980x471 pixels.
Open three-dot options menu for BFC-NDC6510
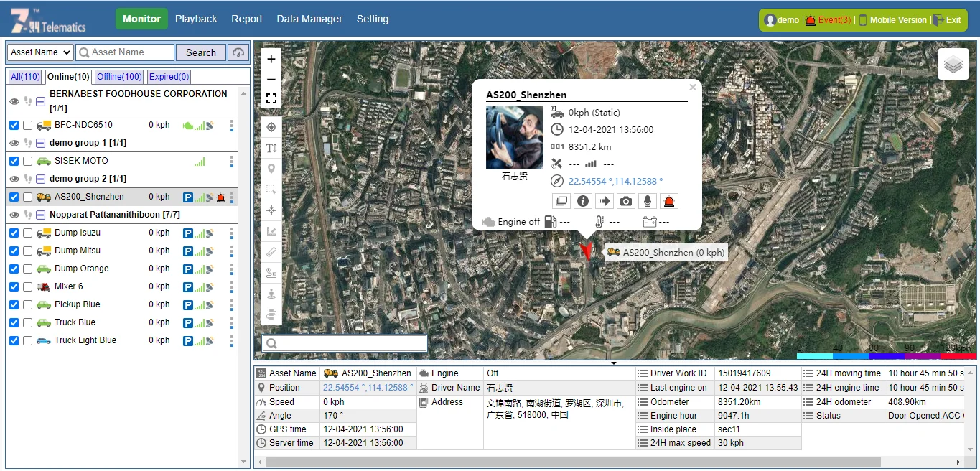[232, 126]
